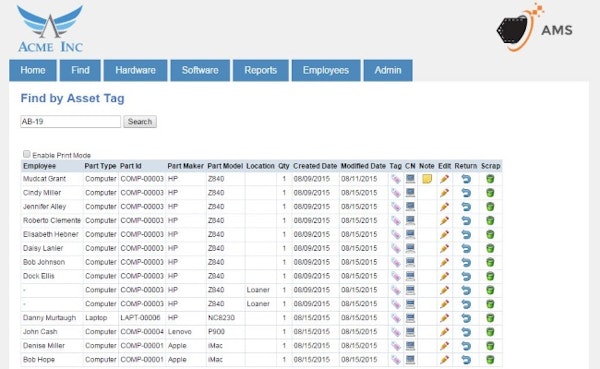This screenshot has width=600, height=369.
Task: Return the asset for Roberto Clemente
Action: click(466, 220)
